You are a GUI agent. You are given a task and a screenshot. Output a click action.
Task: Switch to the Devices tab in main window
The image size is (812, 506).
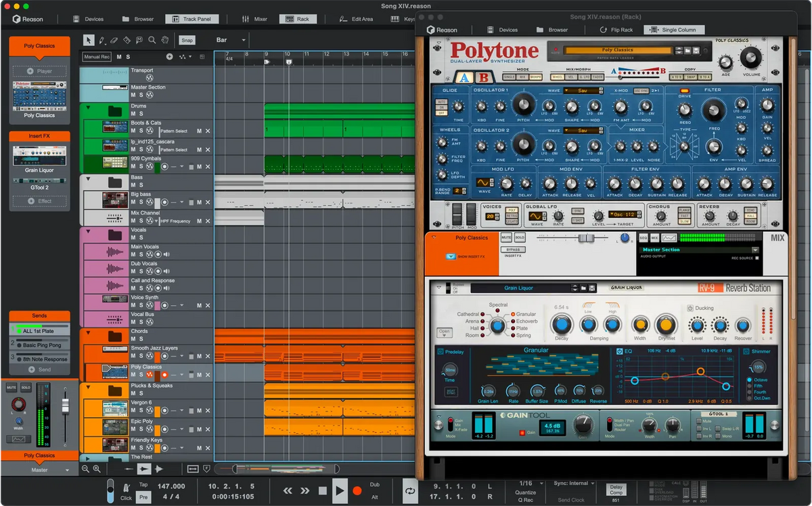tap(88, 19)
